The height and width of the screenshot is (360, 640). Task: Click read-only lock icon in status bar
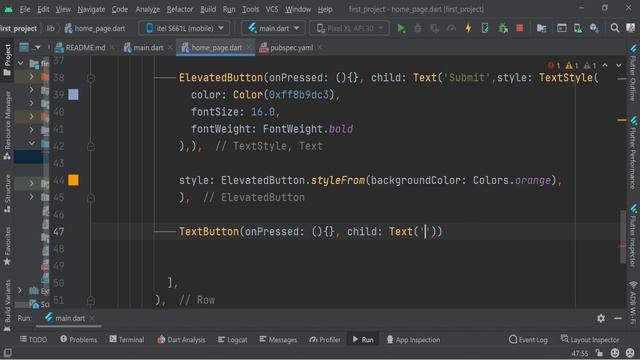click(599, 353)
